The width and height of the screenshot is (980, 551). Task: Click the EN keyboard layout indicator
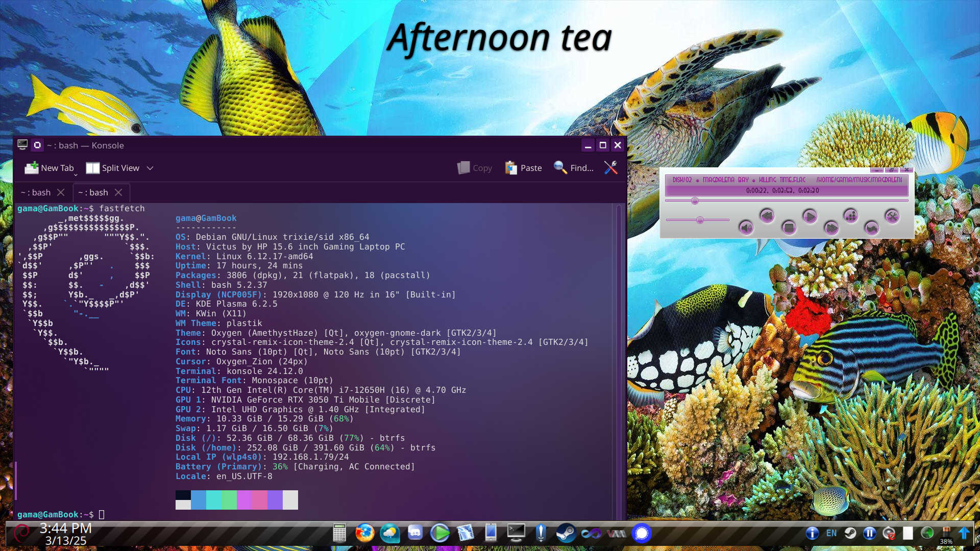pos(831,533)
